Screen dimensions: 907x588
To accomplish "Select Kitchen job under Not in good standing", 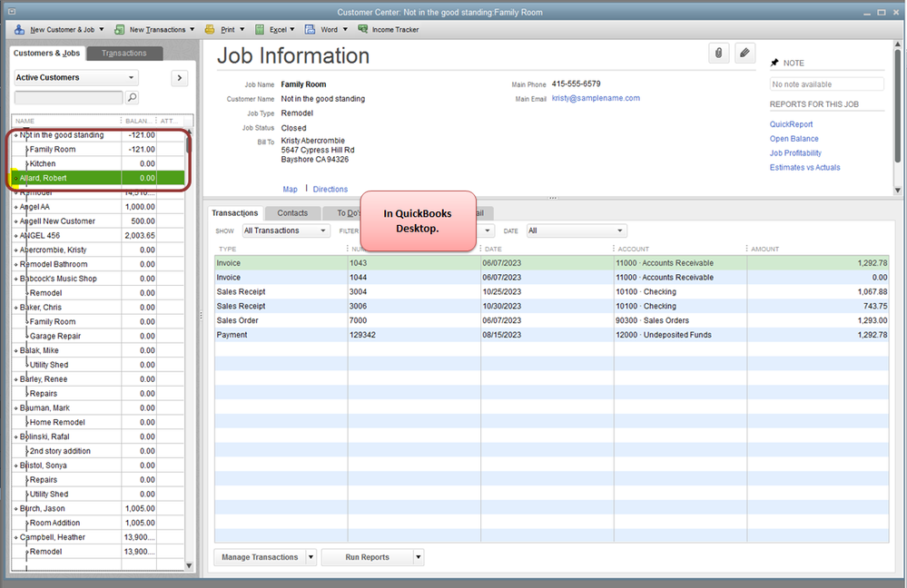I will 98,163.
